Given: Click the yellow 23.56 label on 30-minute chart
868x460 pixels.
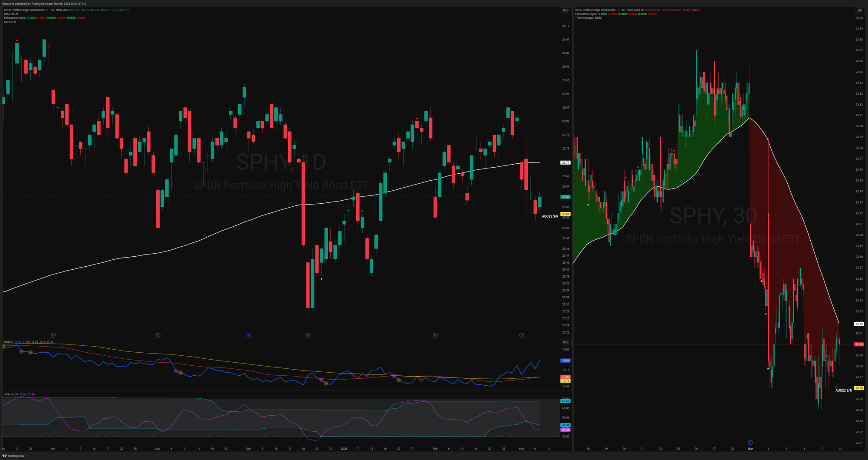Looking at the screenshot, I should click(859, 388).
